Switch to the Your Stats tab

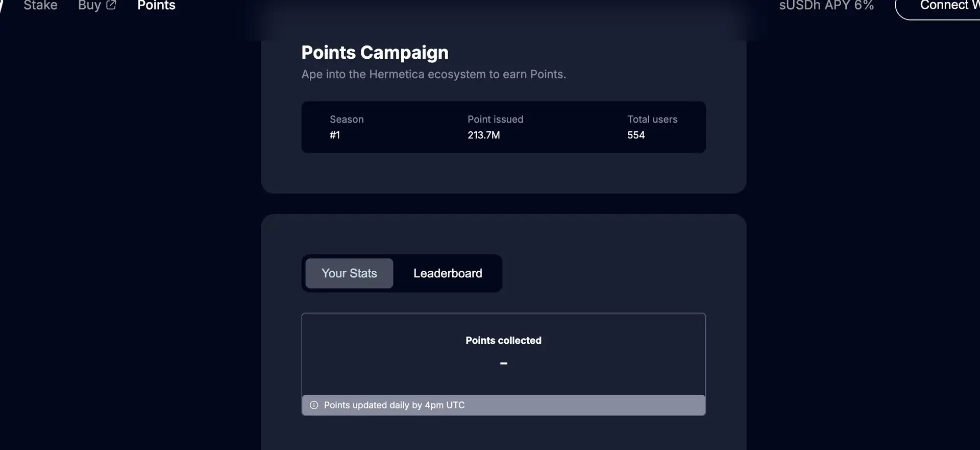coord(349,273)
